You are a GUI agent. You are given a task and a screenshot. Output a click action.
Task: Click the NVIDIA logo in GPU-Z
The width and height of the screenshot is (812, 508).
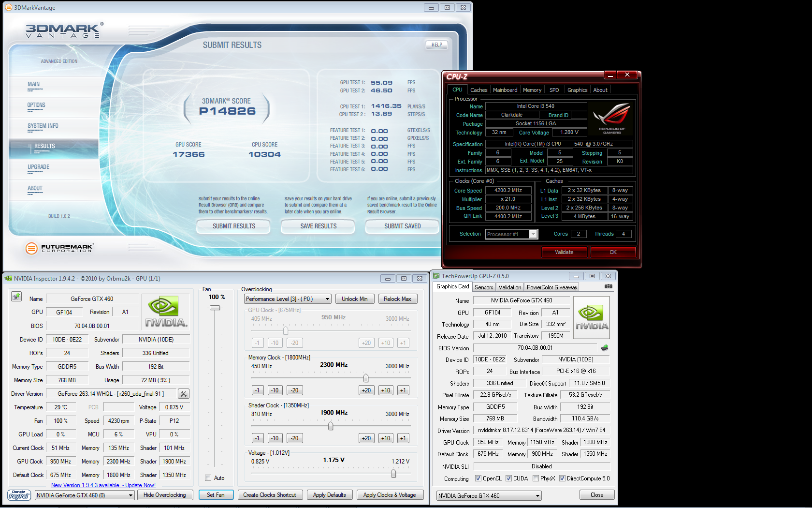592,317
